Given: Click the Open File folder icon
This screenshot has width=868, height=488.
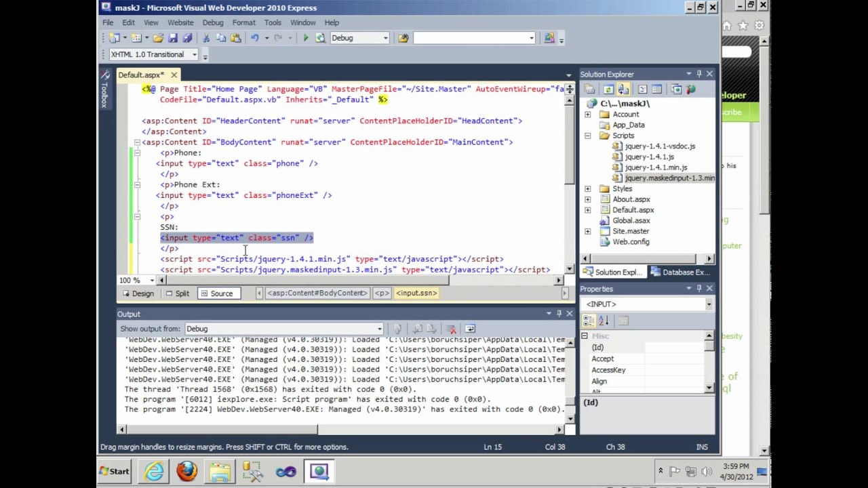Looking at the screenshot, I should [x=158, y=38].
